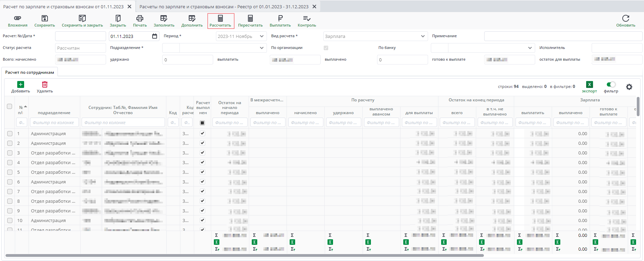Select the Расчет по сотрудникам tab
Image resolution: width=644 pixels, height=261 pixels.
pyautogui.click(x=30, y=72)
